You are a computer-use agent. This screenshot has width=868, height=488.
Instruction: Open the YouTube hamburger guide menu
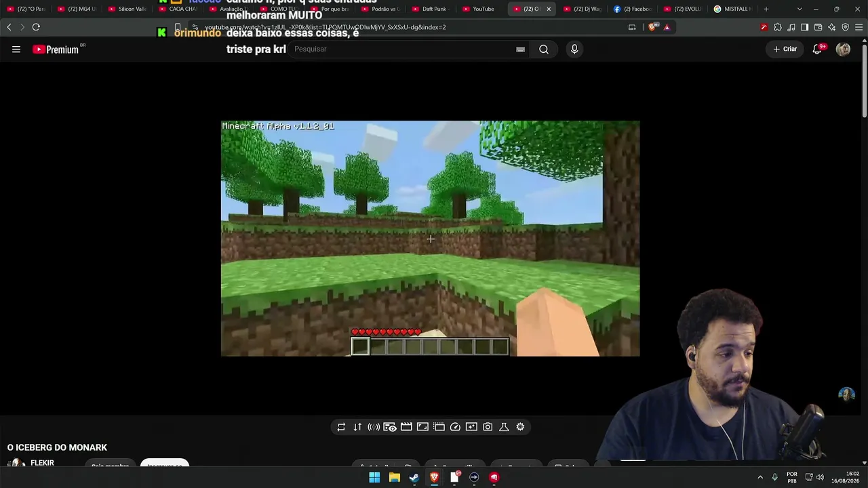16,49
